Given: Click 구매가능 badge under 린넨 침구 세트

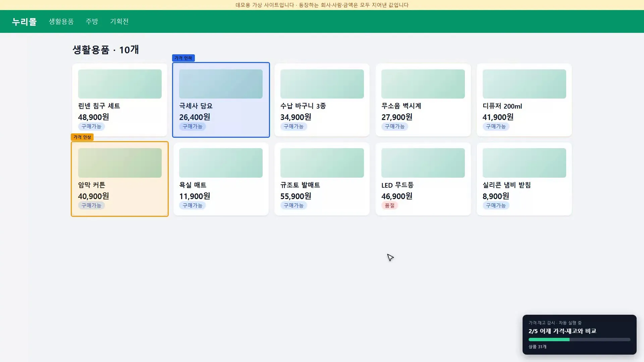Looking at the screenshot, I should coord(91,126).
